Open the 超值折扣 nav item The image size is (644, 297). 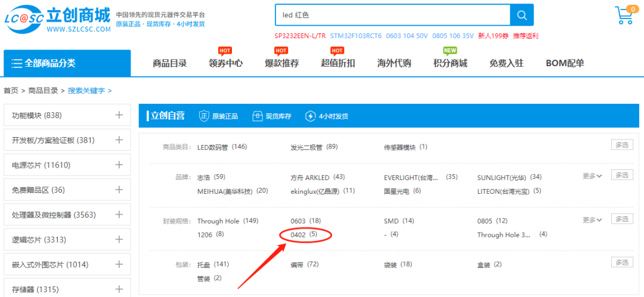pyautogui.click(x=338, y=63)
